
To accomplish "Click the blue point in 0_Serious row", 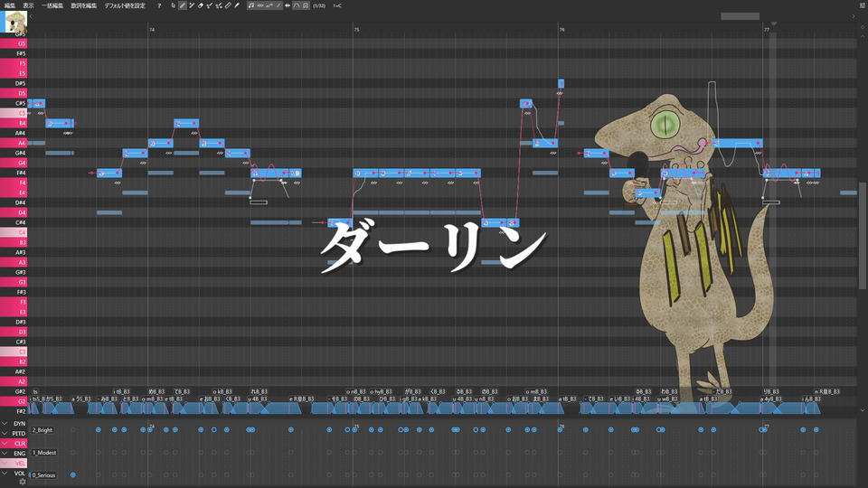I will (x=73, y=474).
